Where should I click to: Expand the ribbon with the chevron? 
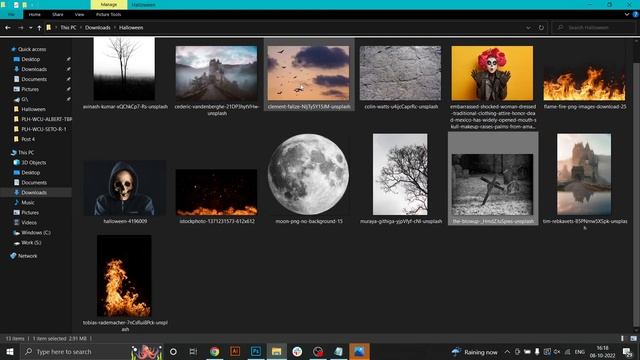click(x=627, y=14)
